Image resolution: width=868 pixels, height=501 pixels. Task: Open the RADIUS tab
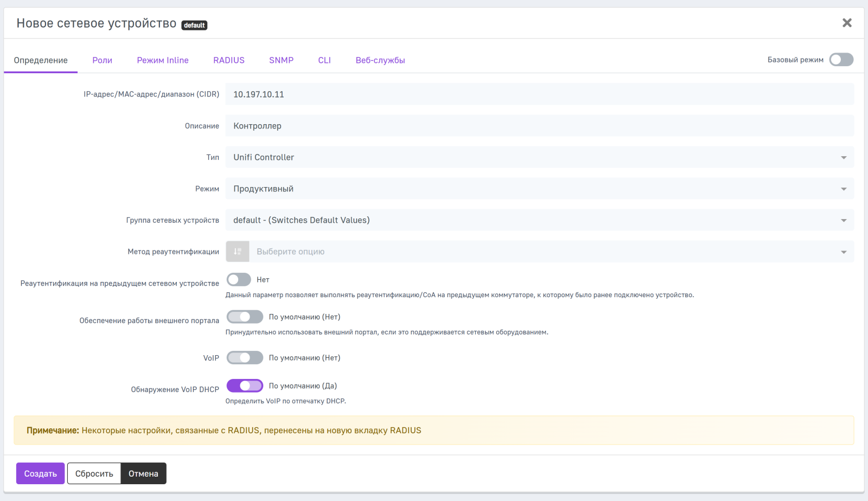(x=228, y=60)
